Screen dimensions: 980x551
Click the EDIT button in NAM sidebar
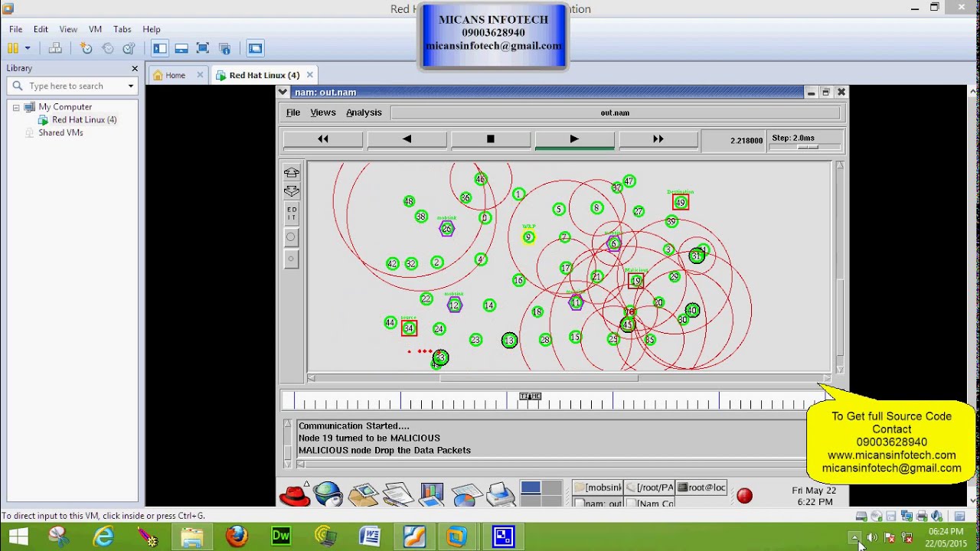click(292, 214)
